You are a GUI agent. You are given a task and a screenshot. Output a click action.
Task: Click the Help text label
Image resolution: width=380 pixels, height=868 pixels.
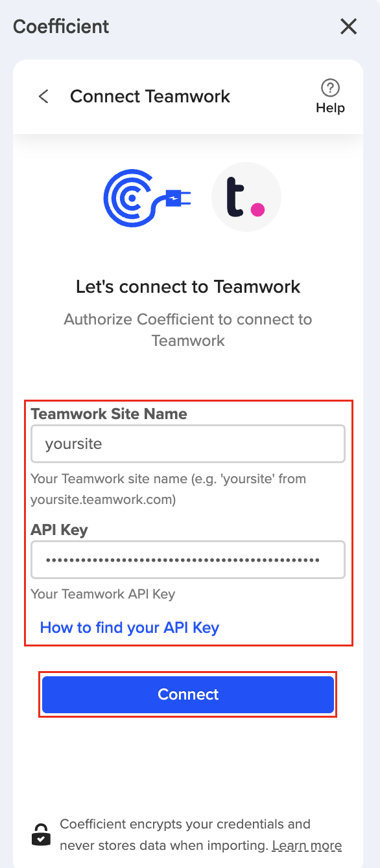coord(331,108)
